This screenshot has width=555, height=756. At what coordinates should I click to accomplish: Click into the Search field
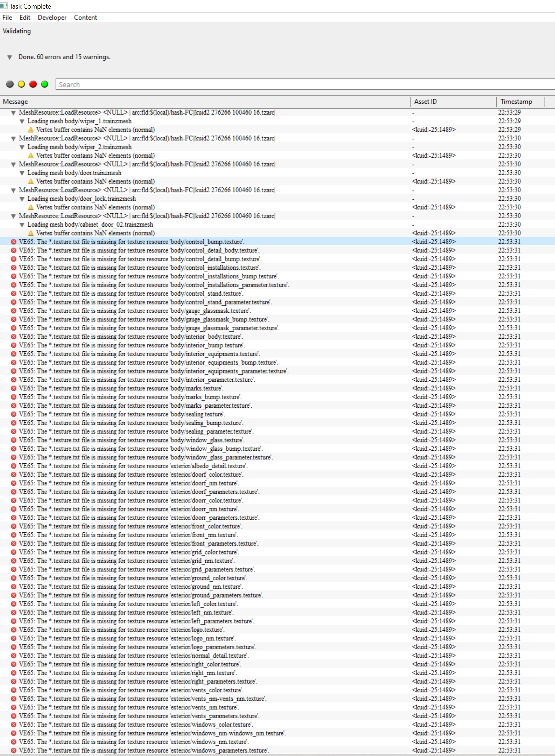coord(305,84)
